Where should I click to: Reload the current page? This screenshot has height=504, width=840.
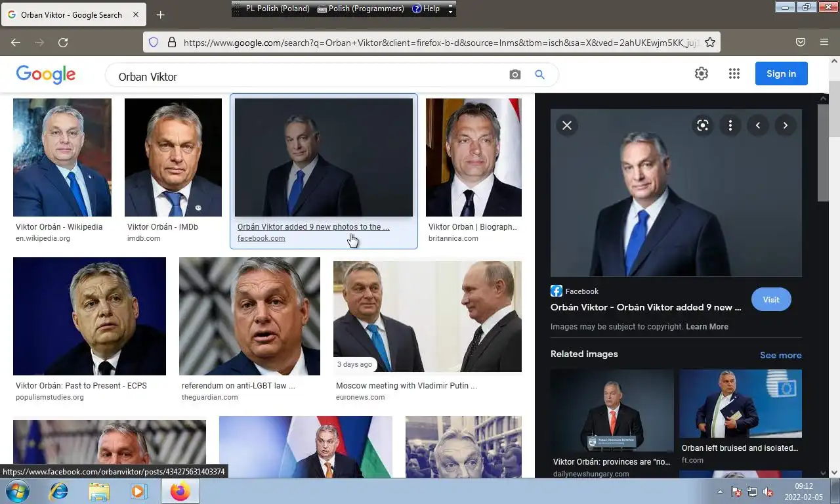pyautogui.click(x=63, y=42)
